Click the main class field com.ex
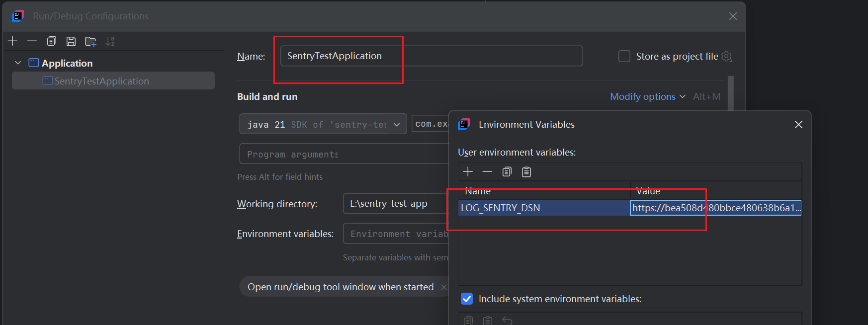The width and height of the screenshot is (868, 325). pyautogui.click(x=431, y=124)
